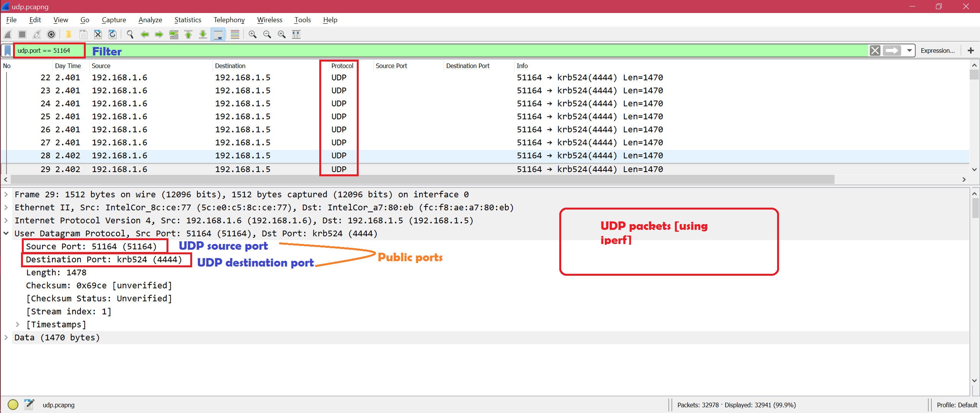Zoom in on packet text

coord(253,34)
